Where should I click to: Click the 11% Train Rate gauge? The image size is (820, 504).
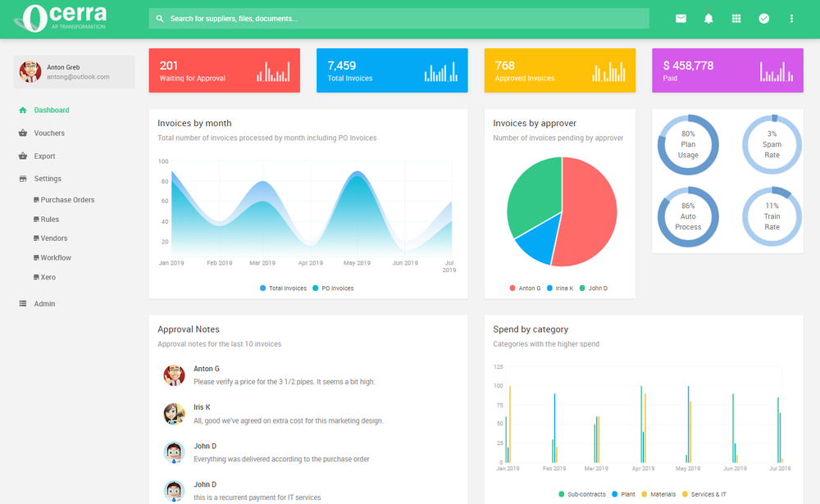772,217
